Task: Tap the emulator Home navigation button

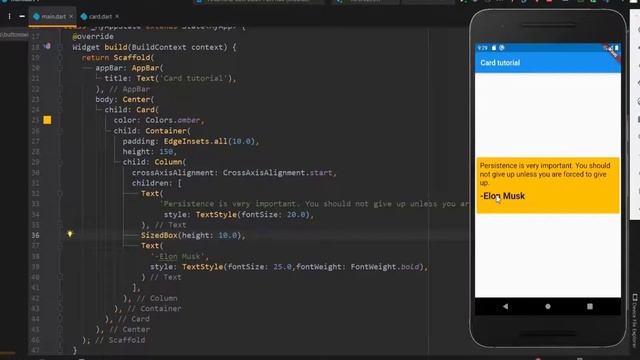Action: [x=548, y=306]
